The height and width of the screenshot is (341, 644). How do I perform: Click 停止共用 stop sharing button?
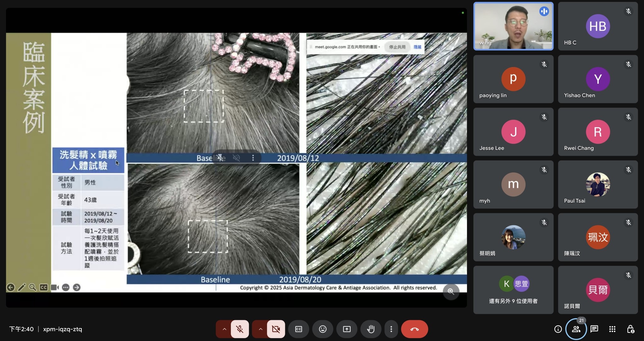pyautogui.click(x=397, y=47)
